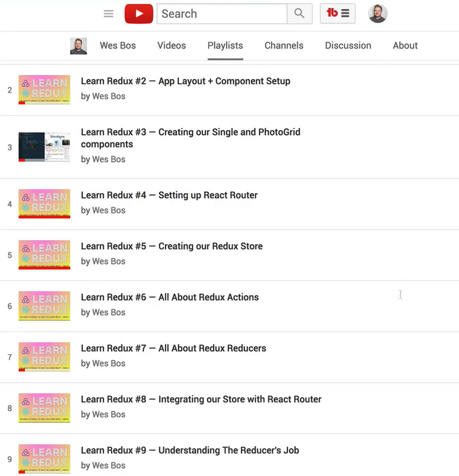Open 'Learn Redux #7 — All About Redux Reducers'
The width and height of the screenshot is (459, 476).
coord(173,348)
